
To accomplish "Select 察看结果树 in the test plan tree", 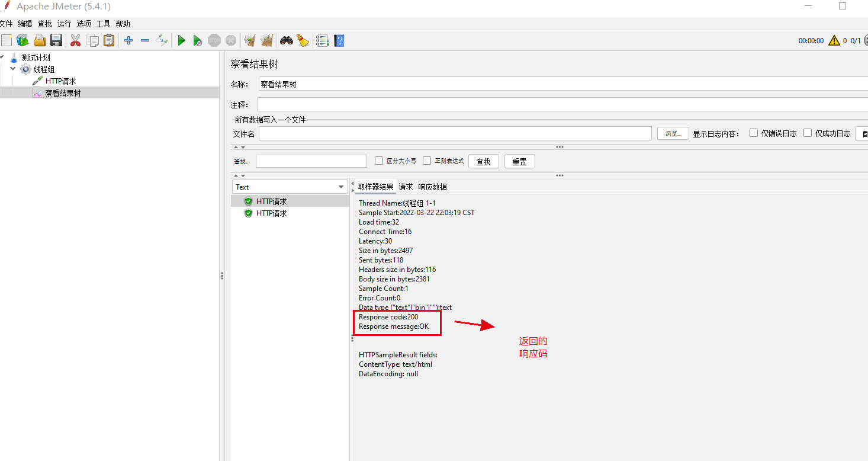I will click(63, 93).
